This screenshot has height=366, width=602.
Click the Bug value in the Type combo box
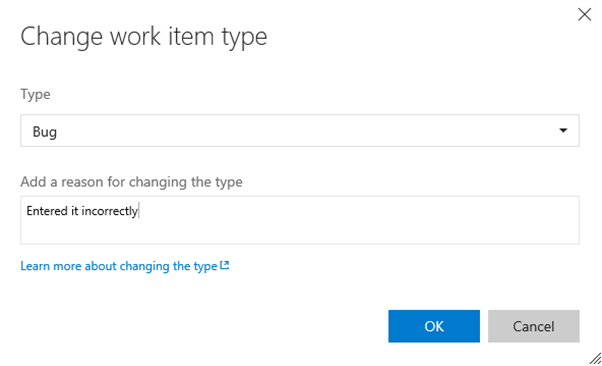[45, 132]
